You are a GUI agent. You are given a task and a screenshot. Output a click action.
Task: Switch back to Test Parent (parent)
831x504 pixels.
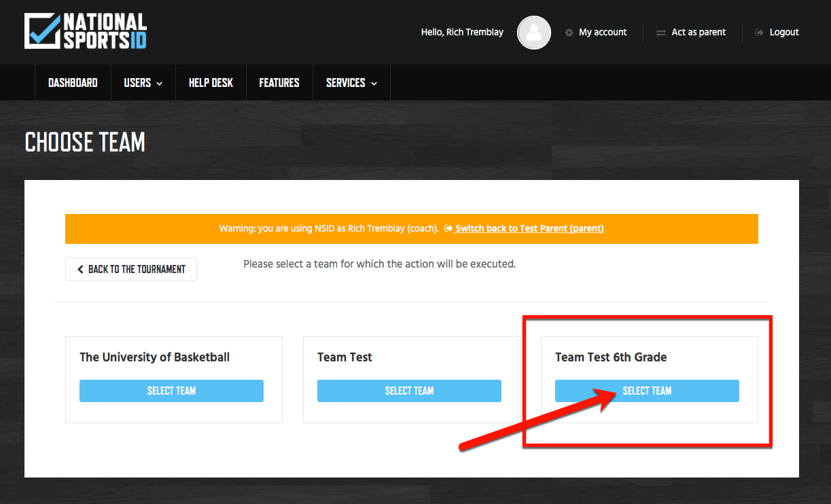click(x=529, y=229)
